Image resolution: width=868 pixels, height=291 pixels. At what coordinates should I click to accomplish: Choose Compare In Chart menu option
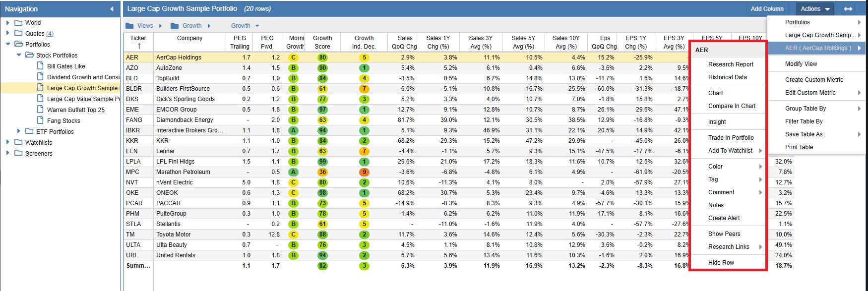pyautogui.click(x=732, y=106)
